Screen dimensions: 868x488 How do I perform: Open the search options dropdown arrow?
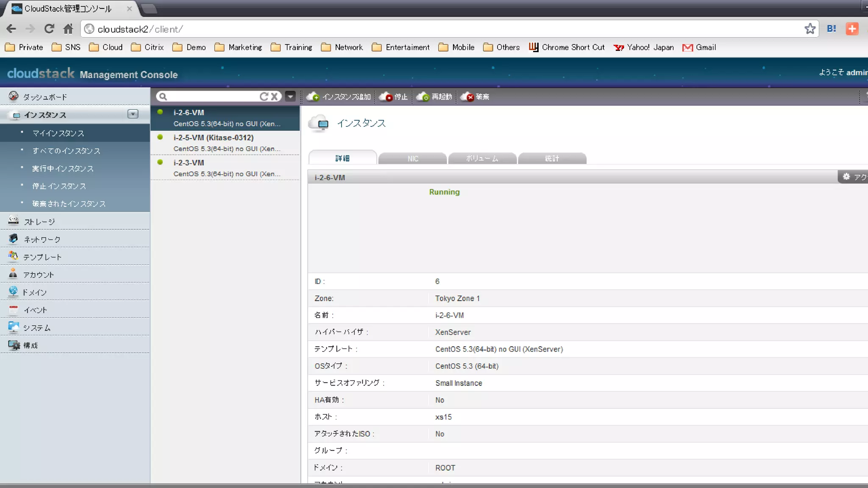coord(290,97)
